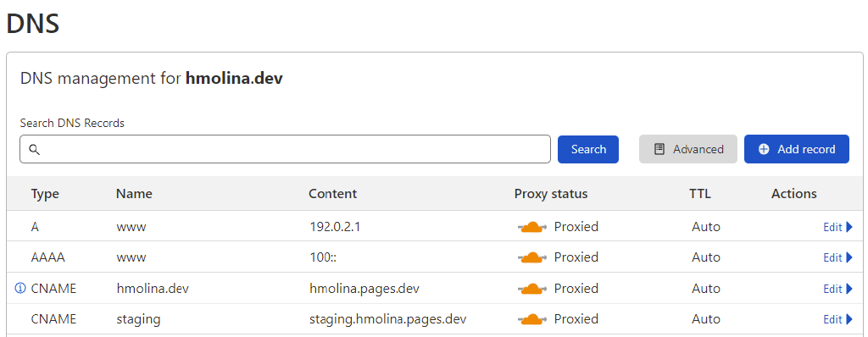Click the Add record button
Screen dimensions: 868x337
tap(797, 149)
